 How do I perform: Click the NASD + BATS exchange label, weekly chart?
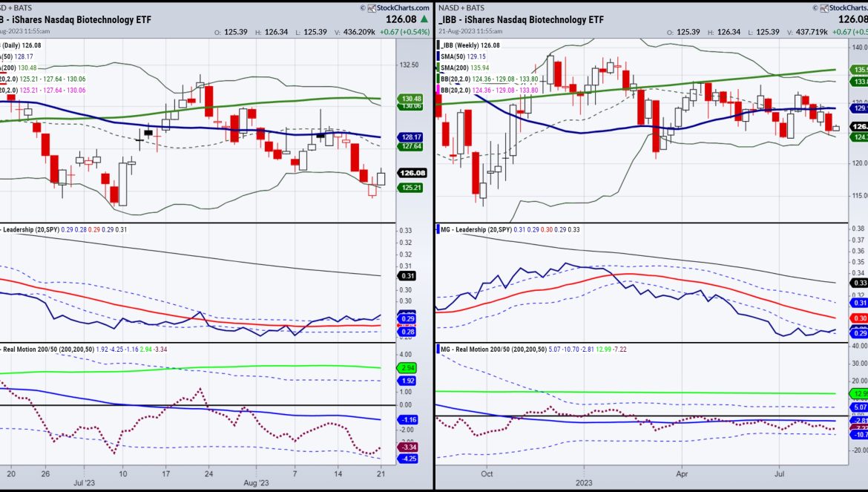pos(461,7)
